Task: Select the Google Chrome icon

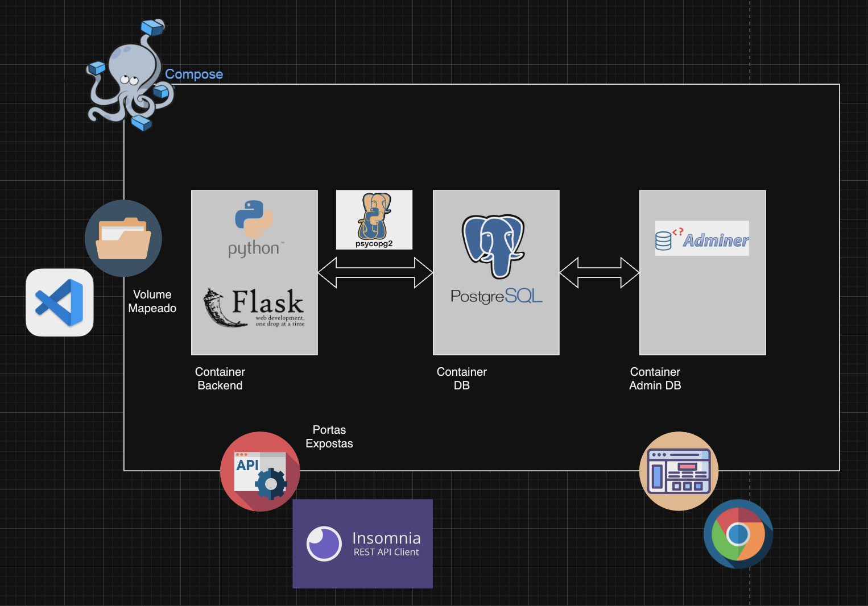Action: [738, 534]
